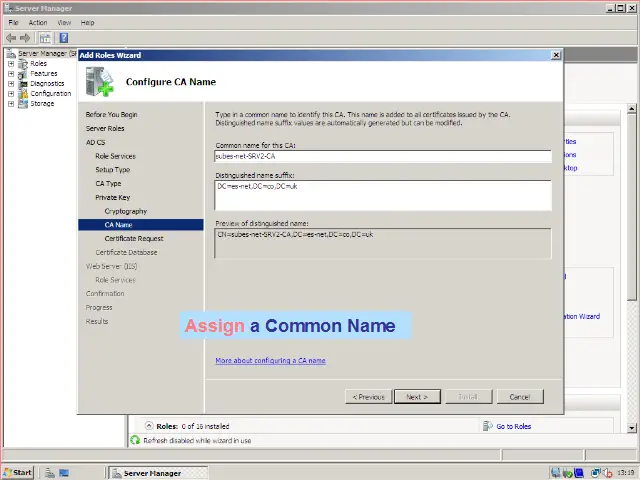The image size is (640, 480).
Task: Click the Next > button
Action: 417,397
